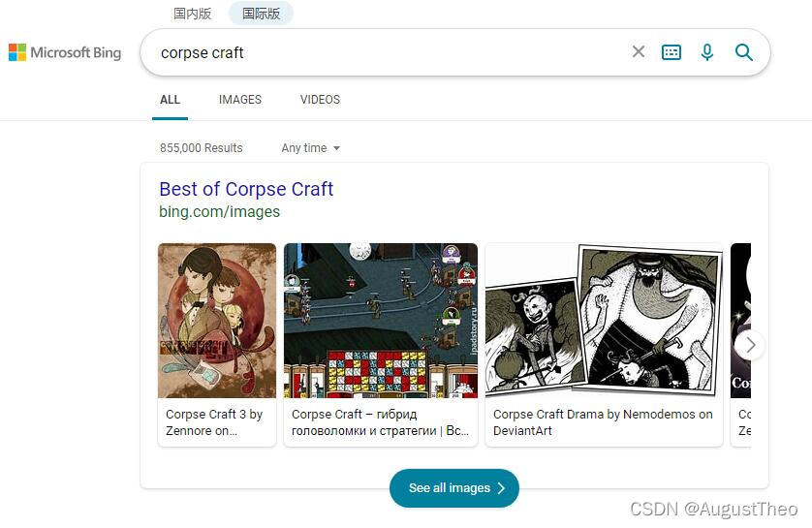This screenshot has width=812, height=528.
Task: Open the on-screen keyboard icon
Action: pyautogui.click(x=671, y=52)
